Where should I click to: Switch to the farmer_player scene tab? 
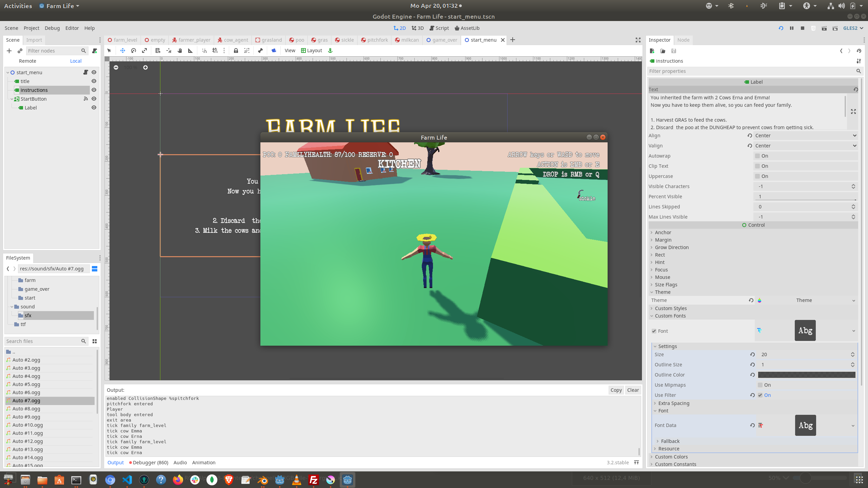192,40
